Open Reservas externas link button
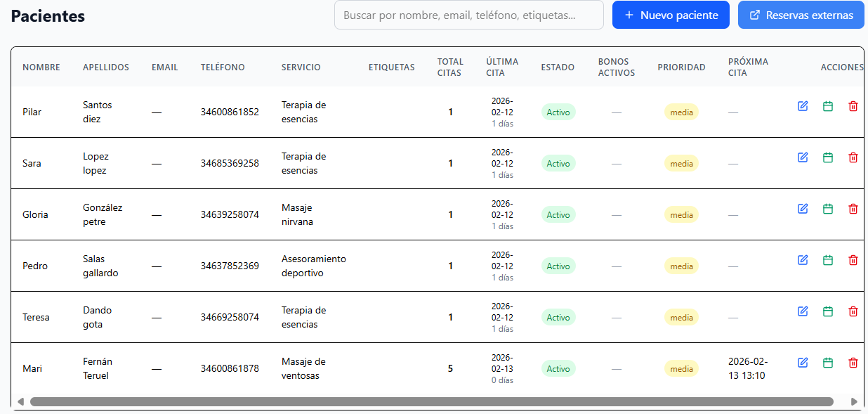This screenshot has height=414, width=868. click(x=801, y=15)
